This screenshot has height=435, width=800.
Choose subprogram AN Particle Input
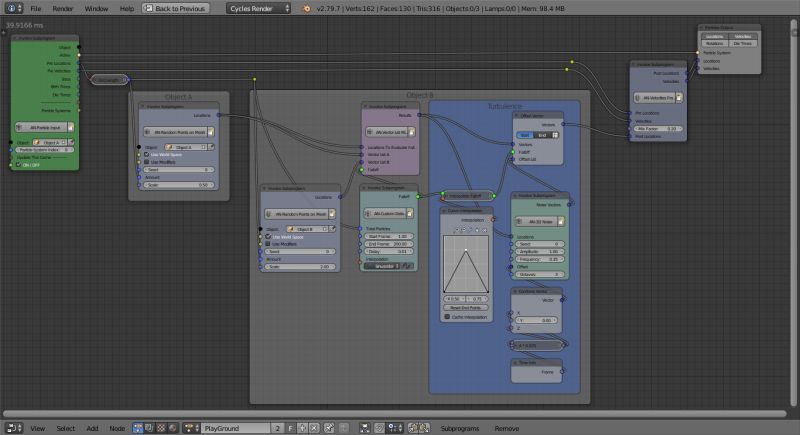[41, 127]
